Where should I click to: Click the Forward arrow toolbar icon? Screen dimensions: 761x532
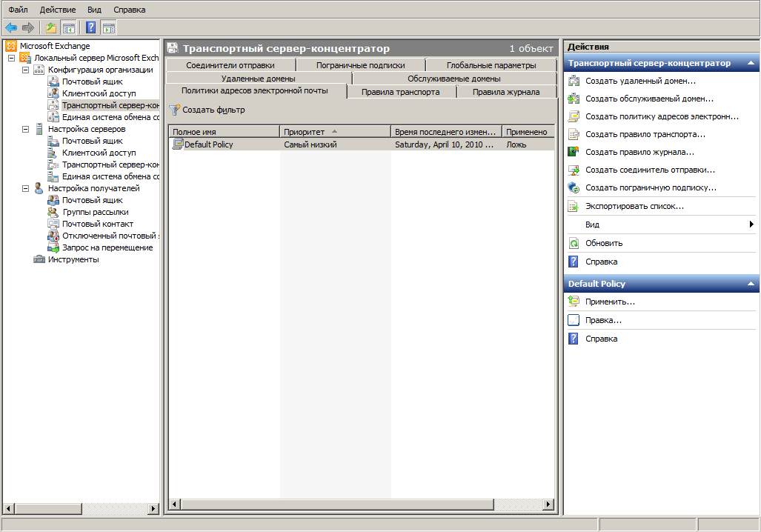coord(28,28)
